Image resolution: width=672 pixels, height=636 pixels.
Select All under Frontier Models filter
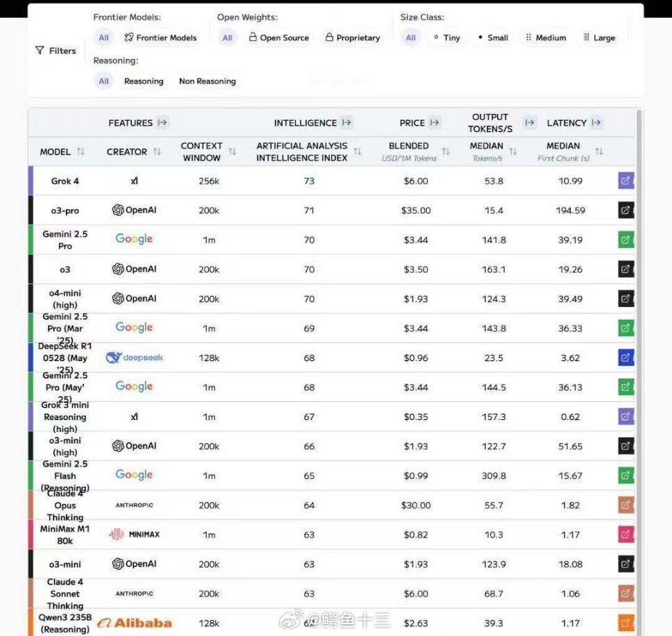click(x=103, y=37)
